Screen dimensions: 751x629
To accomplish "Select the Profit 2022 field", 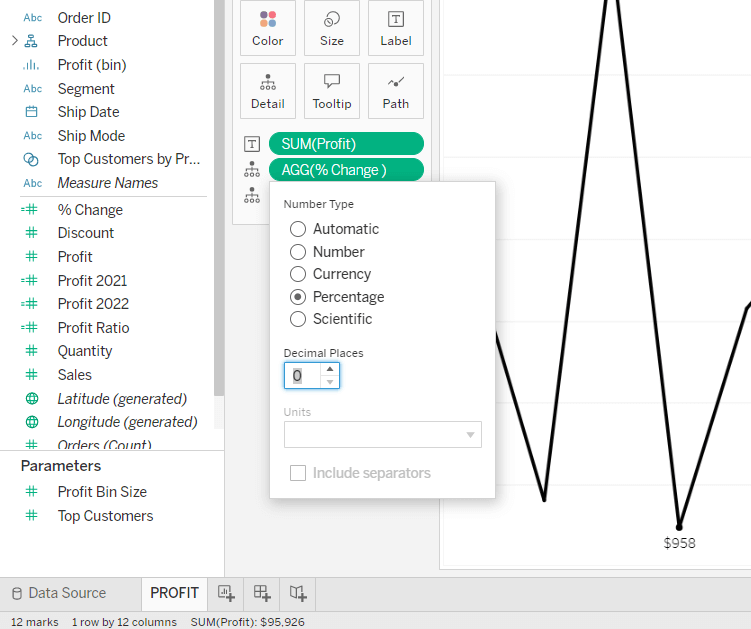I will 93,304.
